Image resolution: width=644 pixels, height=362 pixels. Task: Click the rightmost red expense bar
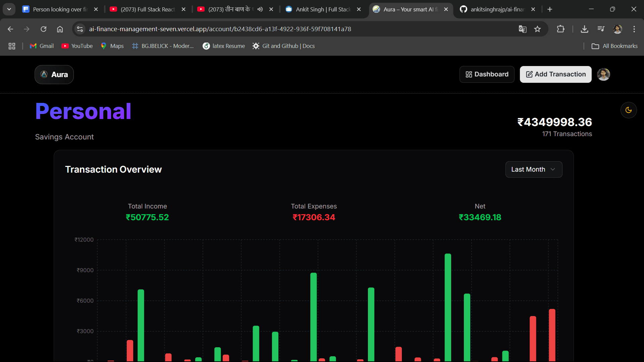(552, 335)
